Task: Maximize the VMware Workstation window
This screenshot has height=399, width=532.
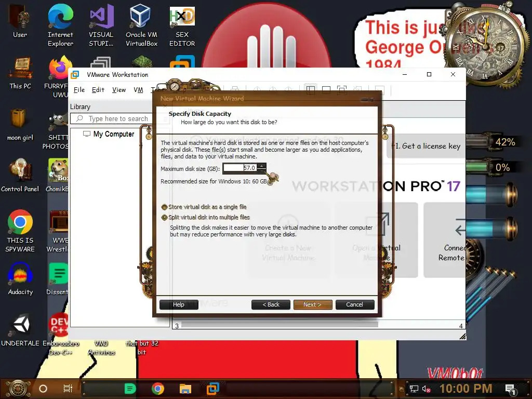Action: tap(429, 74)
